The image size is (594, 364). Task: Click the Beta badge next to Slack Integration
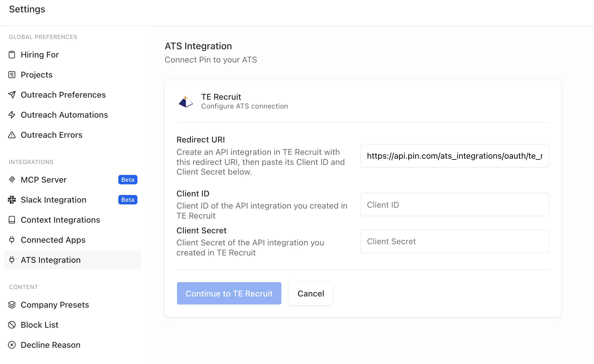coord(128,200)
